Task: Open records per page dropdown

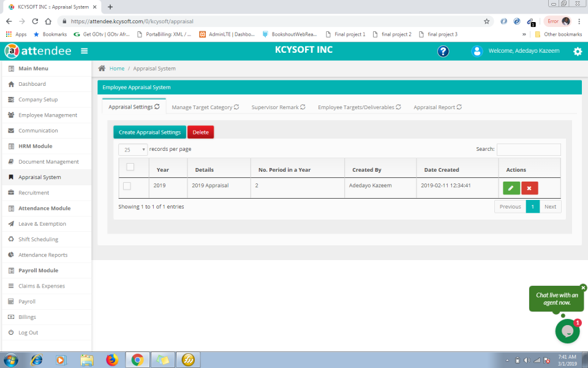Action: (133, 150)
